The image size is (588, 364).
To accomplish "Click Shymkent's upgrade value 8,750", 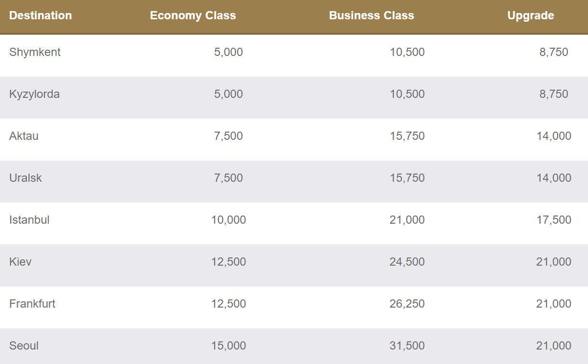I will pyautogui.click(x=554, y=52).
